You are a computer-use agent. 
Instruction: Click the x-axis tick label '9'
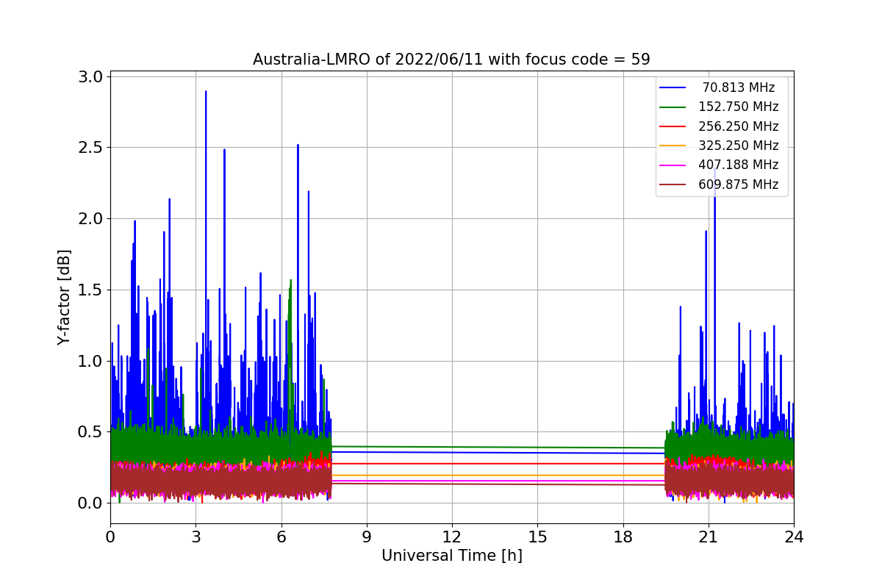(366, 537)
